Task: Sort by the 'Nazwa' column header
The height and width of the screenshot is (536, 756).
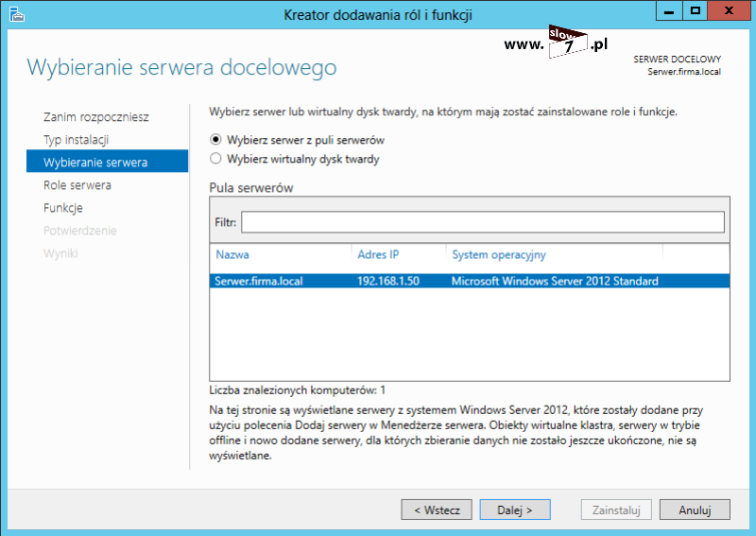Action: (x=232, y=254)
